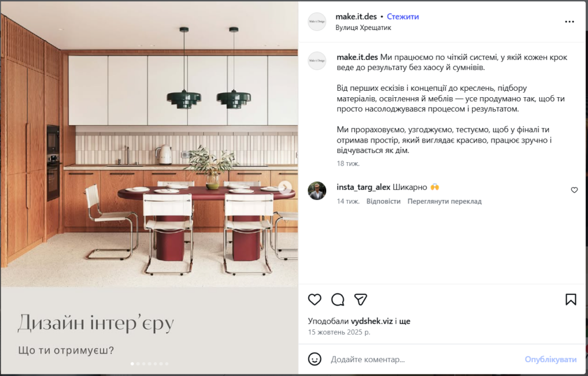
Task: Jump to the second carousel dot indicator
Action: [138, 363]
